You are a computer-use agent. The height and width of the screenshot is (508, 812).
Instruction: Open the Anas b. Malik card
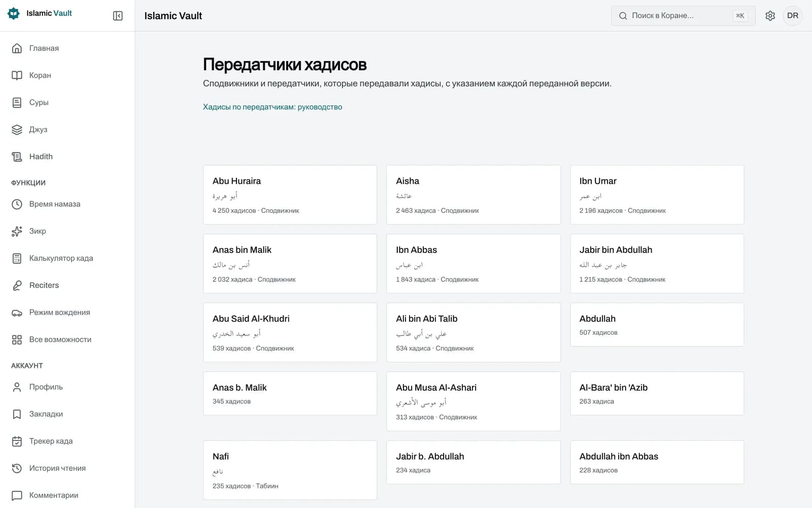click(290, 394)
